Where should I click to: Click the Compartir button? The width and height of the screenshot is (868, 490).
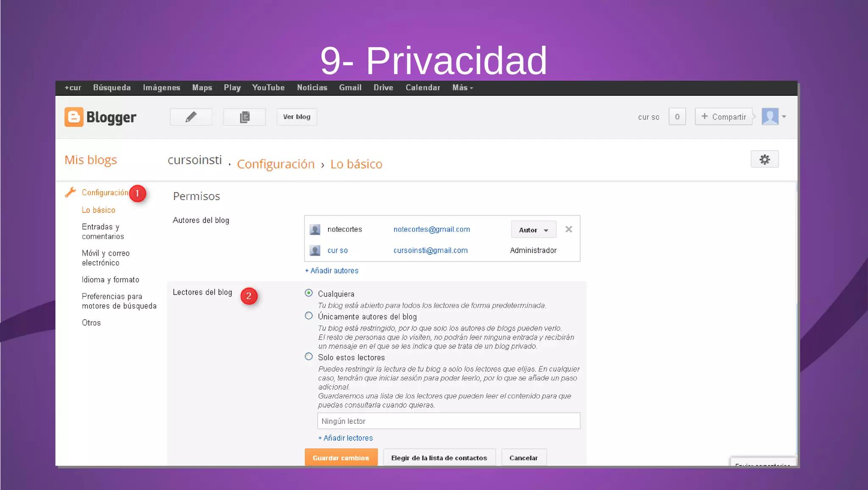click(724, 117)
